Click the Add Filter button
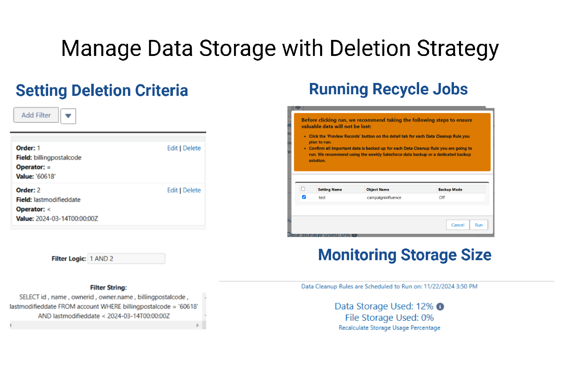 [36, 115]
